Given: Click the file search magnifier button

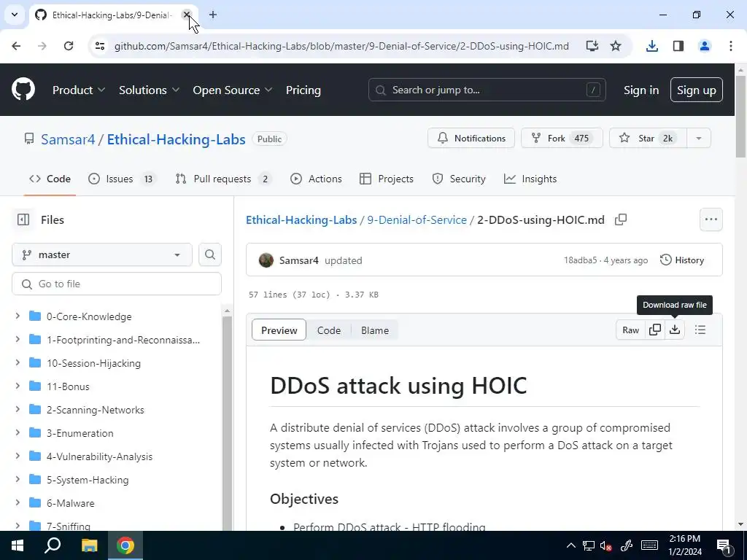Looking at the screenshot, I should coord(209,254).
